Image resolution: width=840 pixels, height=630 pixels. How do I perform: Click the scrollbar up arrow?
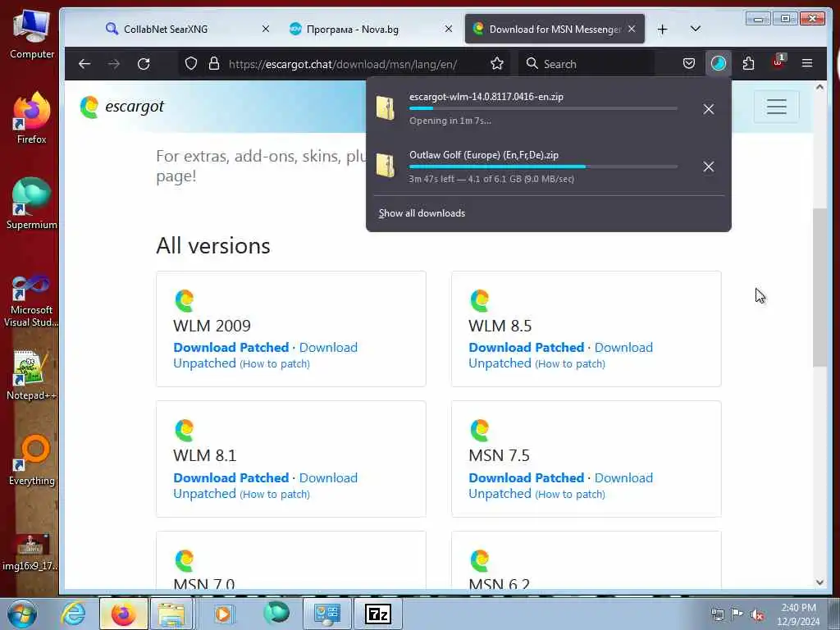pyautogui.click(x=819, y=87)
